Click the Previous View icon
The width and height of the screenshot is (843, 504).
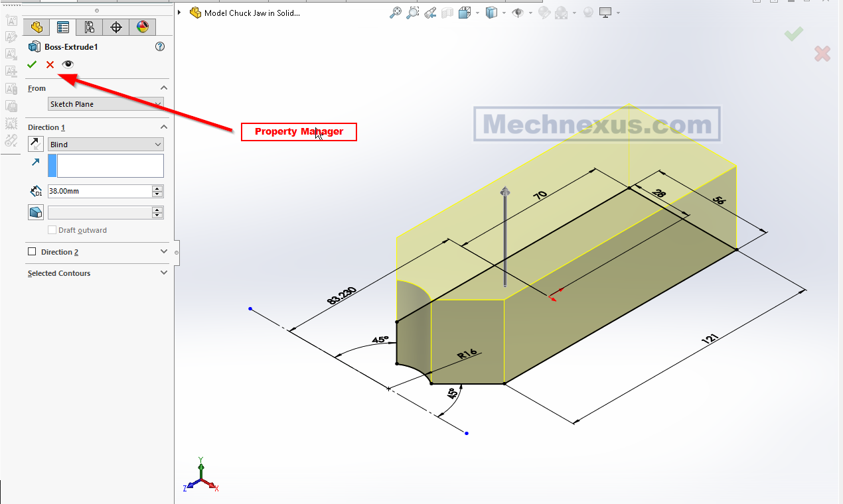pos(430,13)
